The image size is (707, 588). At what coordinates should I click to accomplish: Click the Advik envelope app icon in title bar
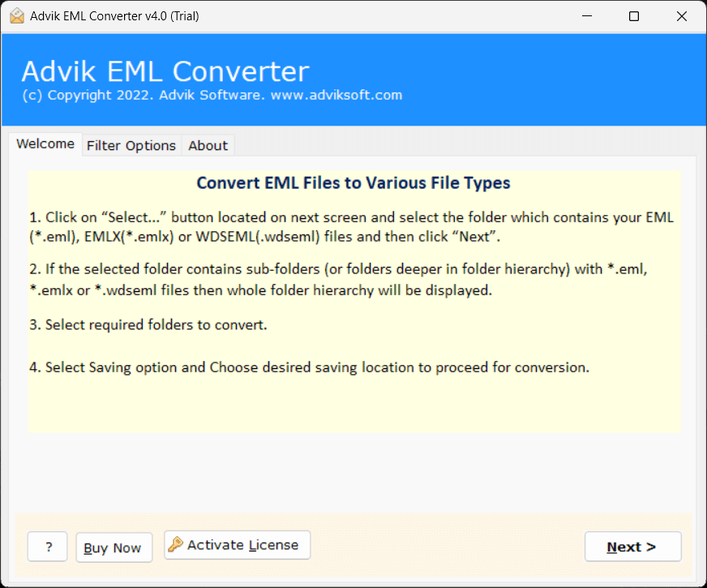(17, 15)
